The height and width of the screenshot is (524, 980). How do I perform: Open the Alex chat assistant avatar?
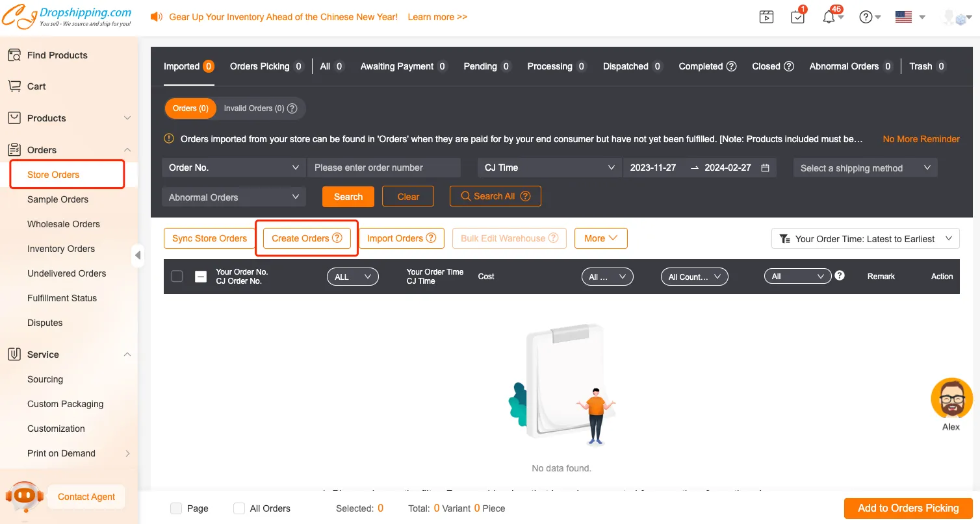[x=951, y=399]
